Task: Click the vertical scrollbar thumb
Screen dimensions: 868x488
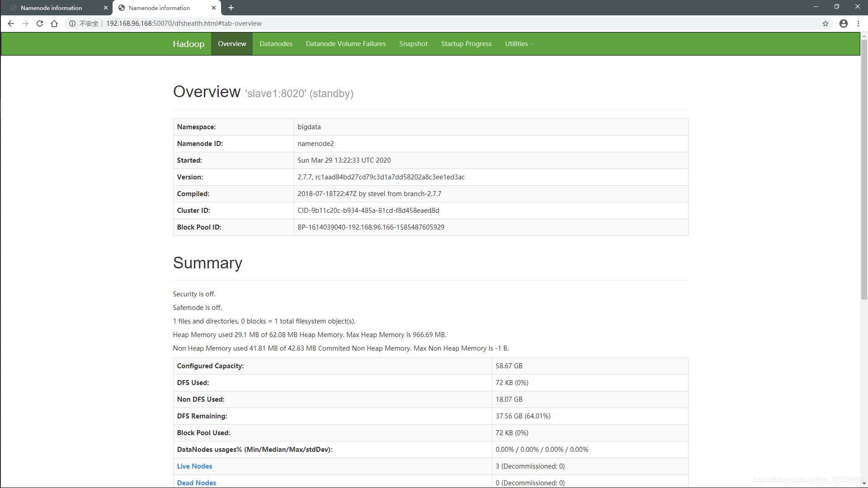Action: click(x=864, y=169)
